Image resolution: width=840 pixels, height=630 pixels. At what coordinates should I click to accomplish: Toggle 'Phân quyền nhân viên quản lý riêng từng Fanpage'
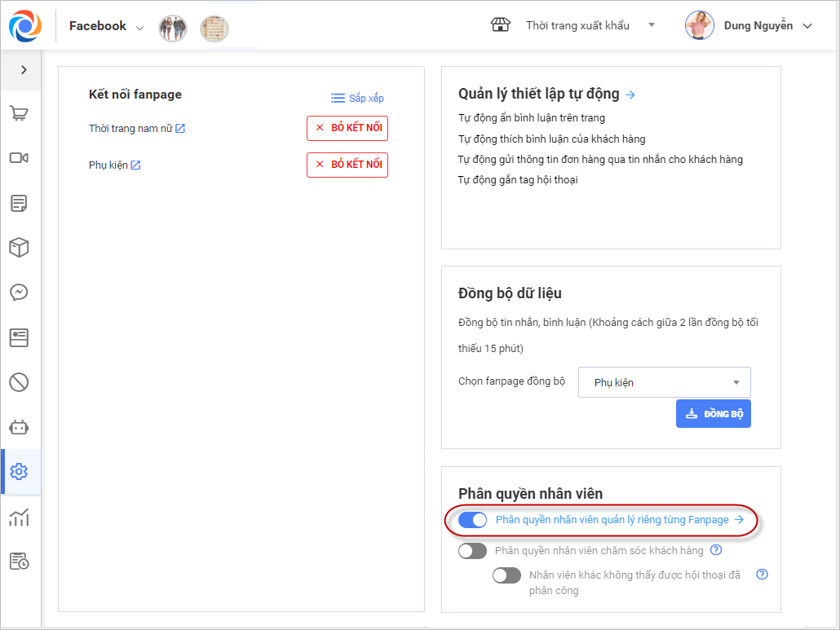point(473,520)
